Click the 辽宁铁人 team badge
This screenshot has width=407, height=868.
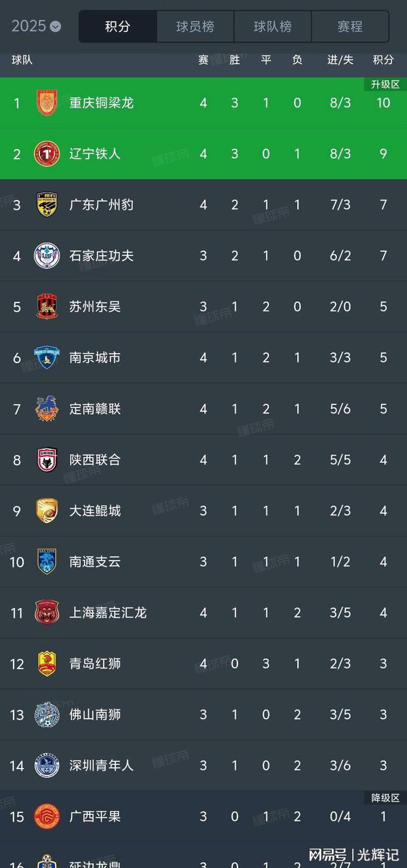pos(47,154)
